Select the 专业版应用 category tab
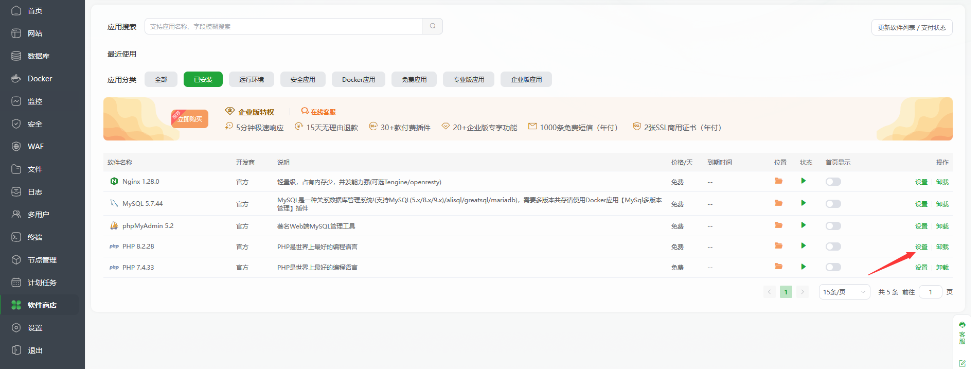Image resolution: width=980 pixels, height=369 pixels. pos(469,79)
